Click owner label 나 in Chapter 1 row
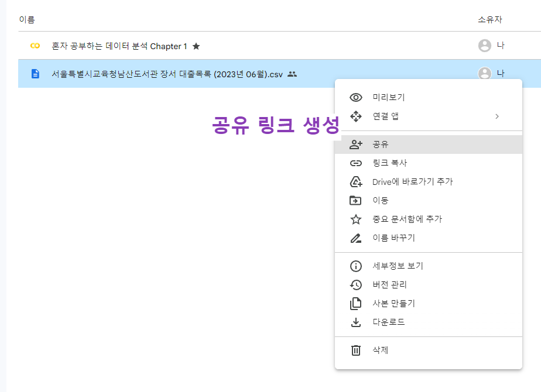 click(x=501, y=45)
